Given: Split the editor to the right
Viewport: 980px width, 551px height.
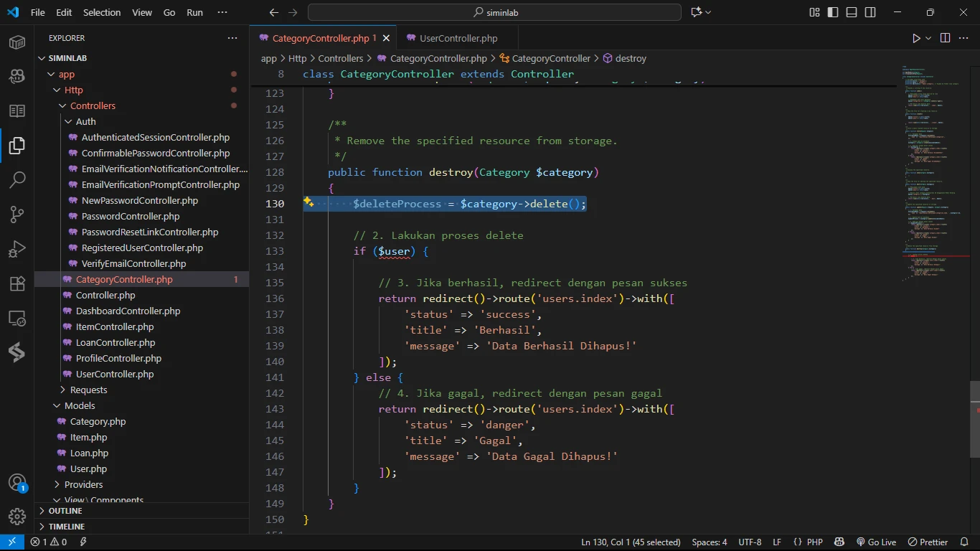Looking at the screenshot, I should click(945, 38).
